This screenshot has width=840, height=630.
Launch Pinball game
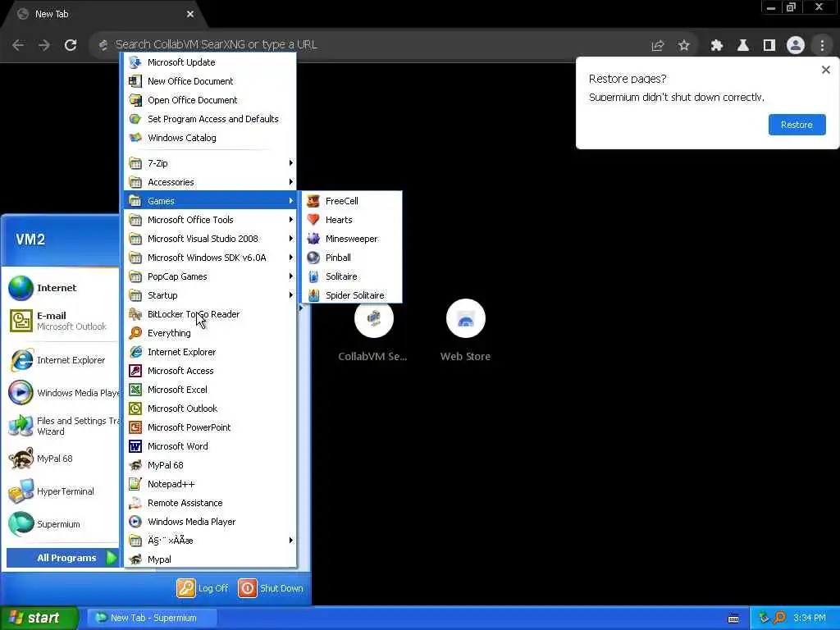tap(351, 257)
